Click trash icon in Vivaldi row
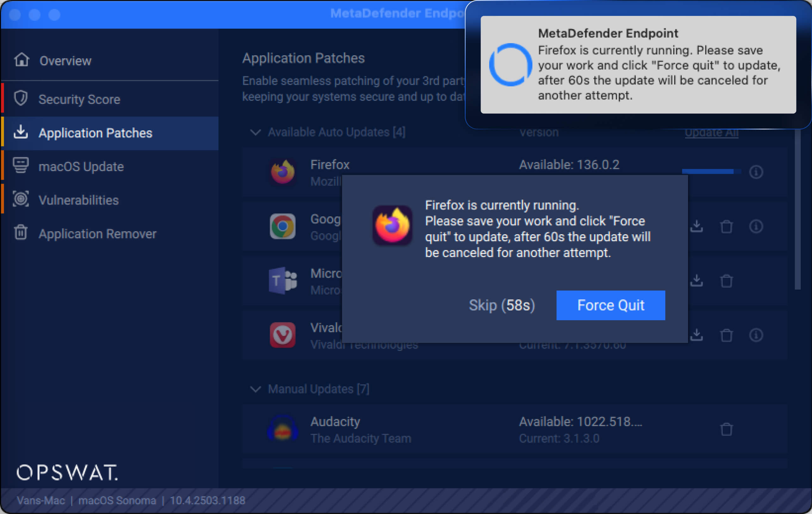Image resolution: width=812 pixels, height=514 pixels. pos(726,335)
